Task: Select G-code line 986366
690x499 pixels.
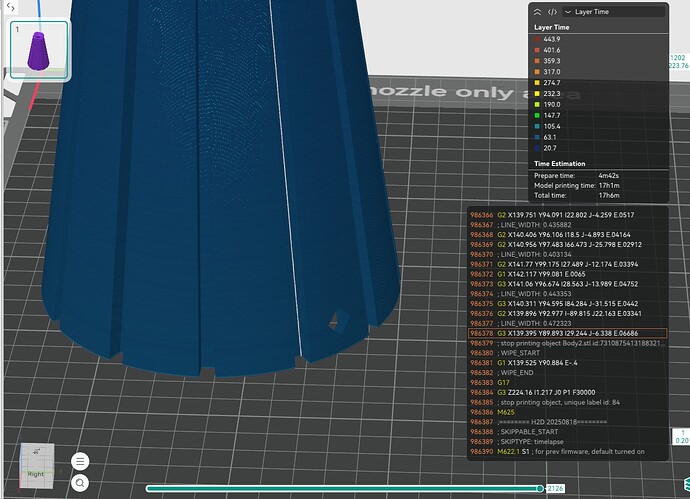Action: (x=568, y=215)
